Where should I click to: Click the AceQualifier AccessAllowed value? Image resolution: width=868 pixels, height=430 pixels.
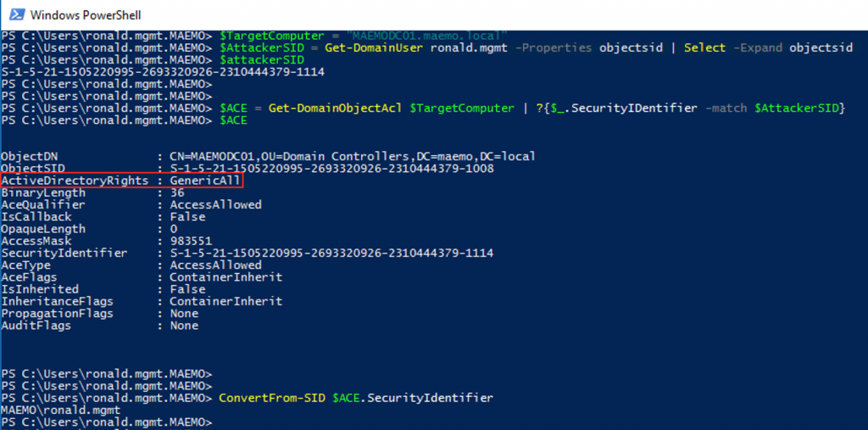pos(215,204)
